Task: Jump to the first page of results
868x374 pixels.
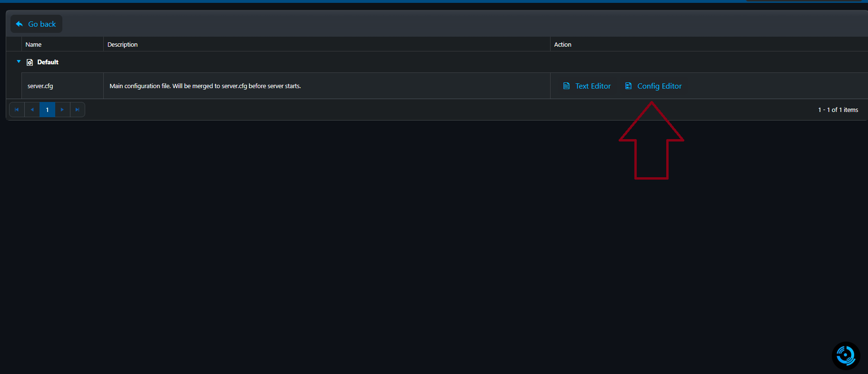Action: pyautogui.click(x=17, y=110)
